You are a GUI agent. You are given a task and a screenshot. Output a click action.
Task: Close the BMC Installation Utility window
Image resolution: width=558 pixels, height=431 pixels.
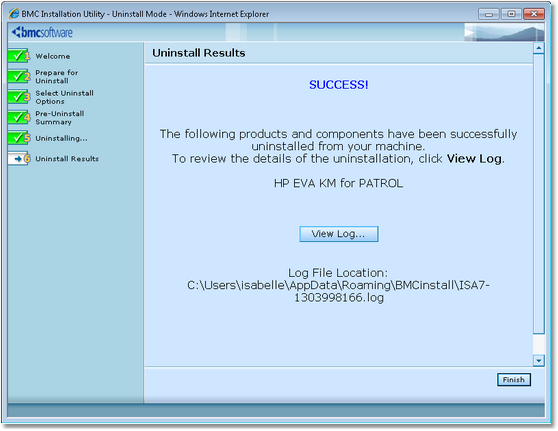tap(534, 14)
